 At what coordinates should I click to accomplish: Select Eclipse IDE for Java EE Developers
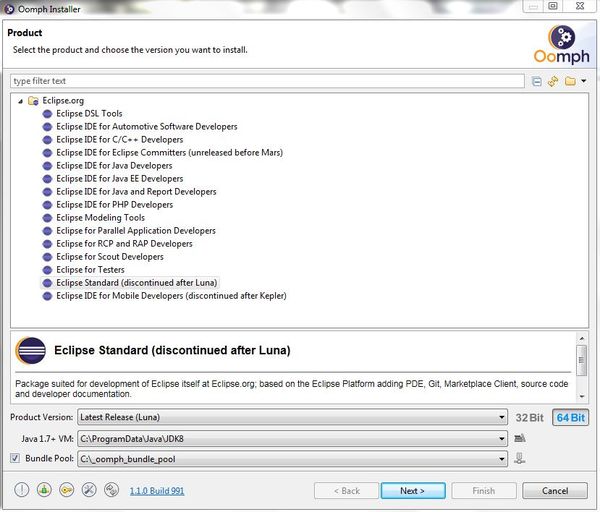point(119,179)
